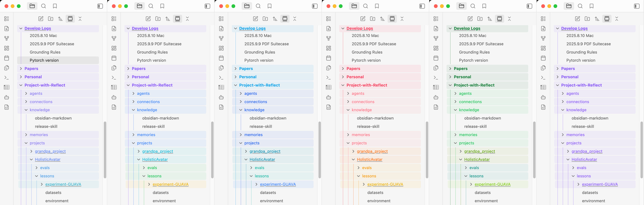This screenshot has height=205, width=644.
Task: Toggle auto-reveal current file in green fifth window
Action: (x=500, y=19)
